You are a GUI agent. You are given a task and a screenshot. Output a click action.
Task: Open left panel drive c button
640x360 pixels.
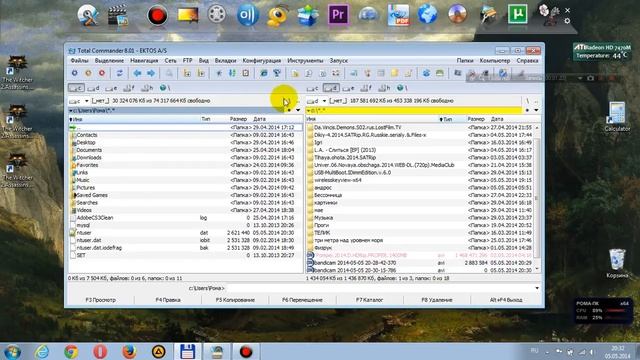pos(76,88)
